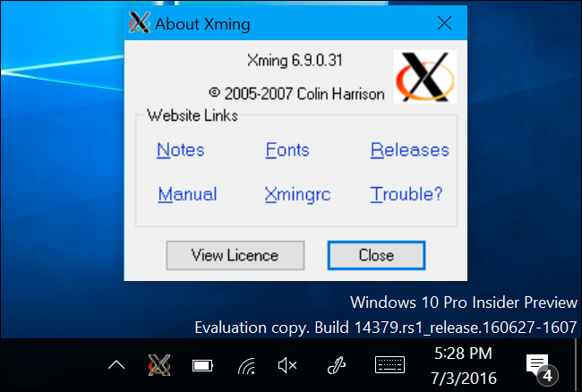Open the Trouble? website link
The height and width of the screenshot is (392, 582).
click(407, 194)
